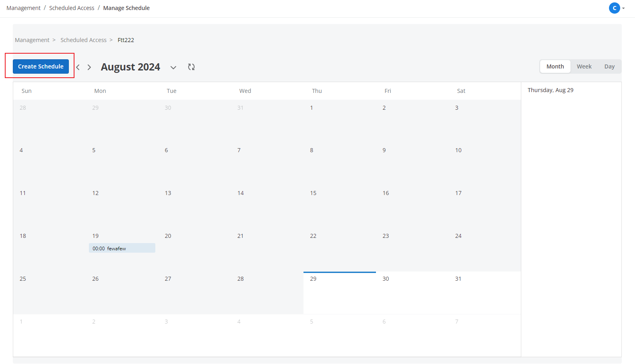Click the Create Schedule button
Viewport: 635px width, 364px height.
[x=41, y=66]
